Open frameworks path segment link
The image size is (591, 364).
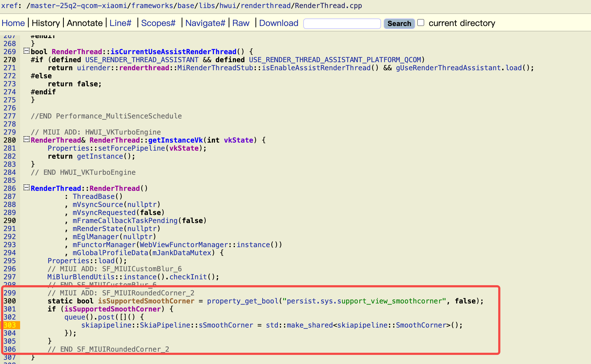pos(152,6)
